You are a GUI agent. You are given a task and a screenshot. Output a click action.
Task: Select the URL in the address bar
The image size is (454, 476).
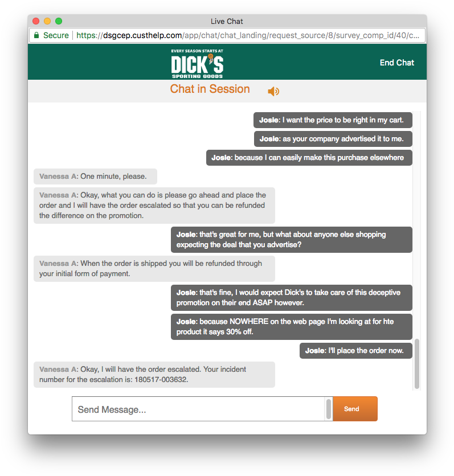pyautogui.click(x=248, y=35)
